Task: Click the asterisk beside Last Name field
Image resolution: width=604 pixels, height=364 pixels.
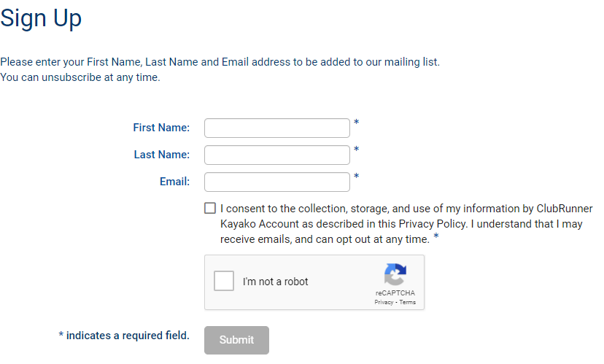Action: (x=357, y=150)
